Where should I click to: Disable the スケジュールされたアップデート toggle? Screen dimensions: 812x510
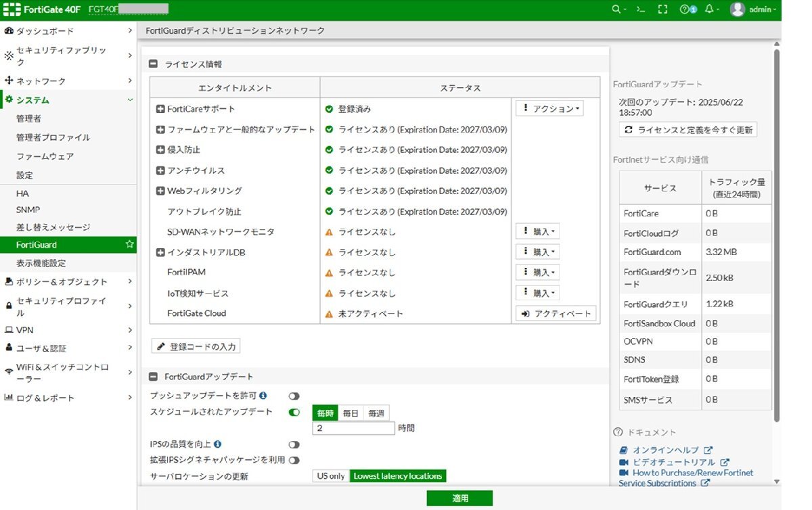coord(294,412)
